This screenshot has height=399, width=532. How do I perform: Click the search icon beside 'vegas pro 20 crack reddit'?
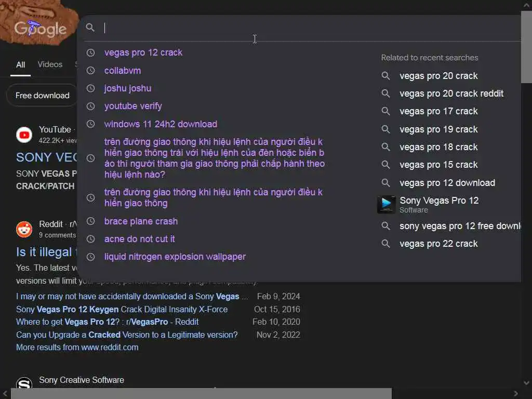[x=386, y=94]
